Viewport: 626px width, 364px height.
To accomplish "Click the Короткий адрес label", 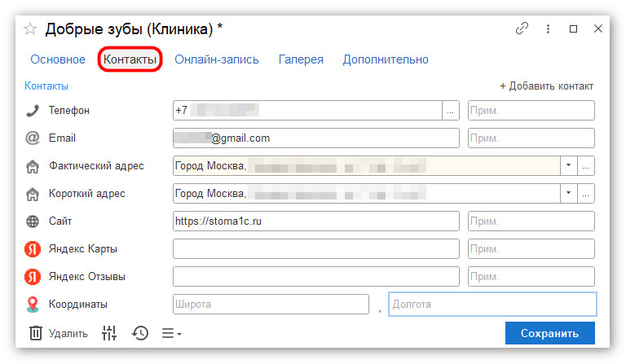I will 87,193.
